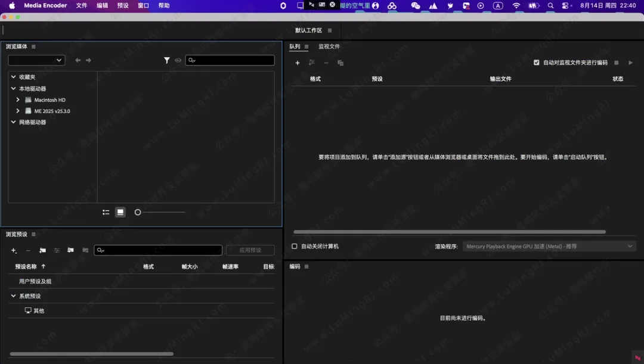This screenshot has height=364, width=644.
Task: Click the WeChat icon in menu bar
Action: point(416,5)
